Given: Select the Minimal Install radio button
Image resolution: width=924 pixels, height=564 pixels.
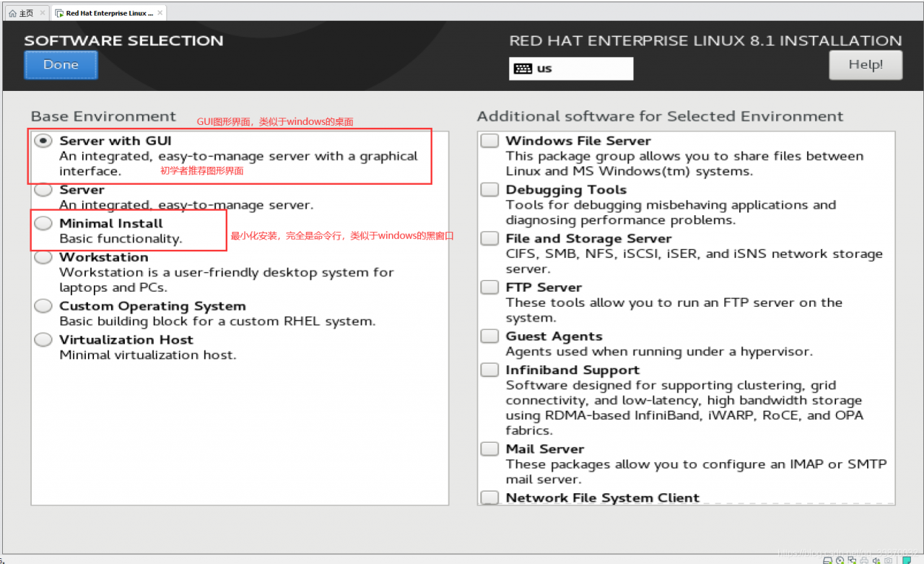Looking at the screenshot, I should point(43,223).
